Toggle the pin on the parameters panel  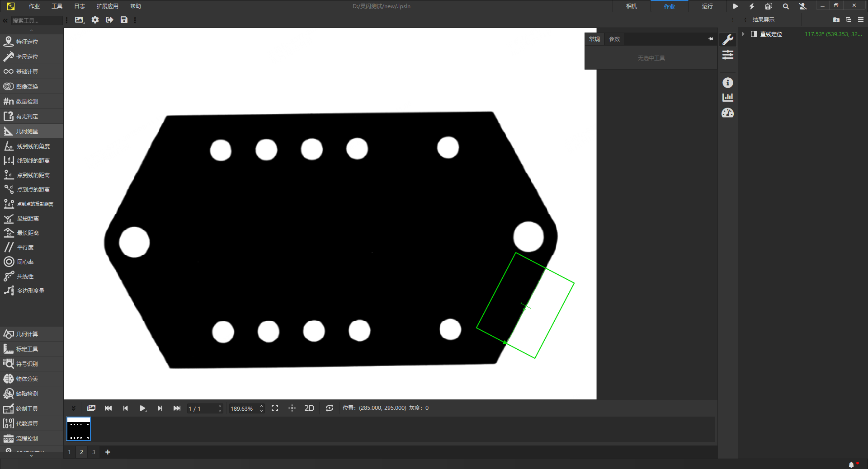point(711,39)
